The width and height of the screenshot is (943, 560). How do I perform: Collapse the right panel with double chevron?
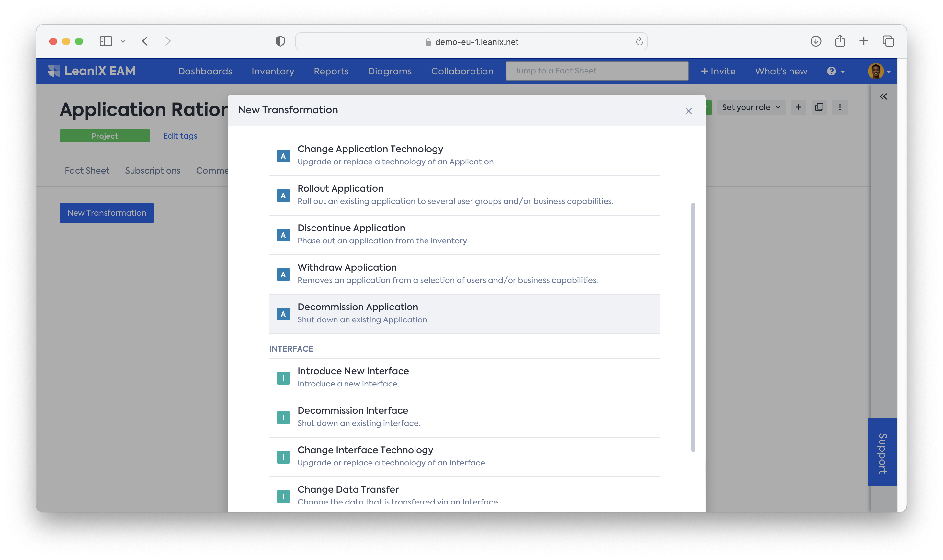[883, 96]
